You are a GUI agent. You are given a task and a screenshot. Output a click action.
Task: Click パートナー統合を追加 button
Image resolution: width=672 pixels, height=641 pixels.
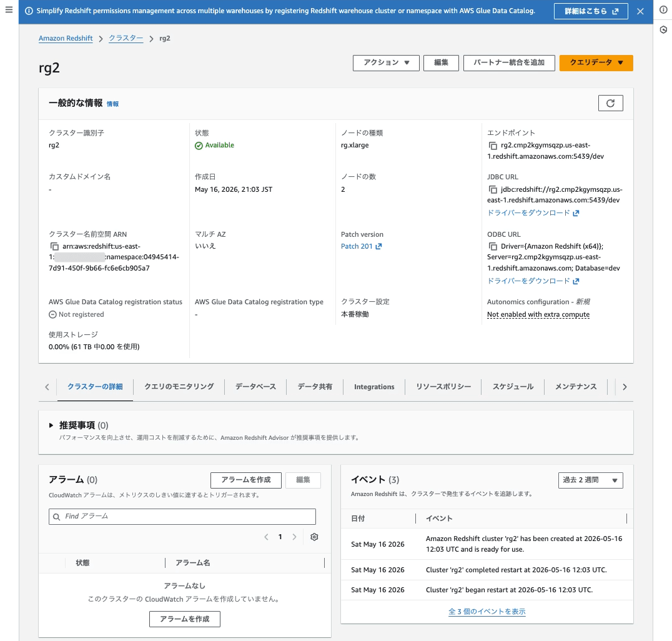[x=509, y=62]
